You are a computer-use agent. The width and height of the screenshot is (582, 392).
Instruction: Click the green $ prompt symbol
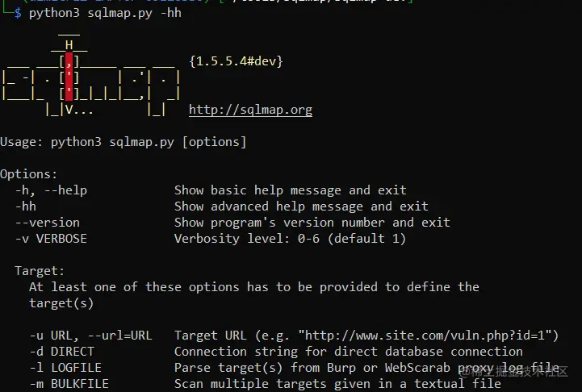click(x=18, y=14)
